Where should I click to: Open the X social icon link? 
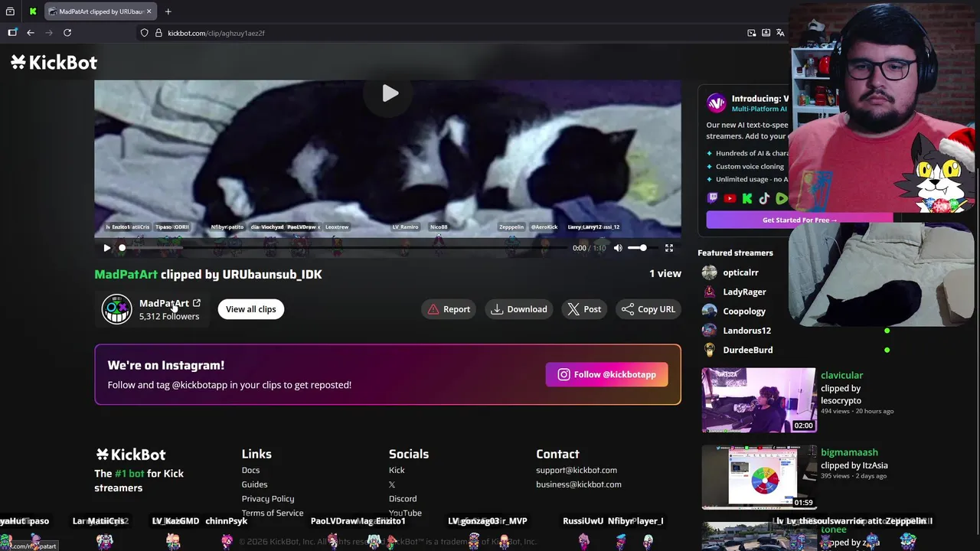[x=392, y=484]
